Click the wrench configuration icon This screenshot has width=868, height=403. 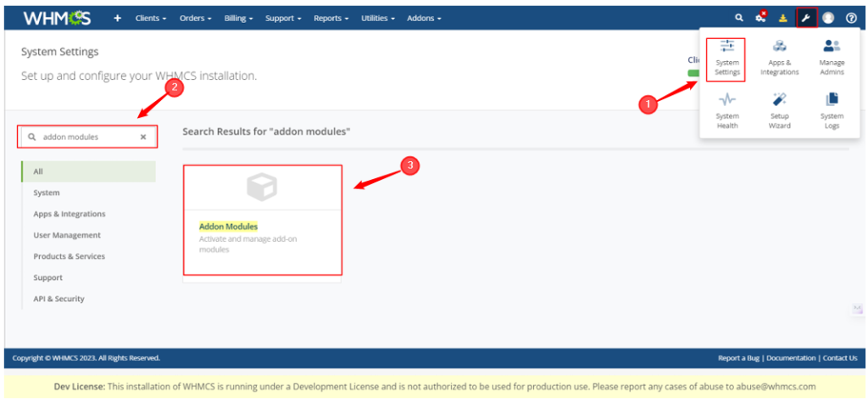806,18
